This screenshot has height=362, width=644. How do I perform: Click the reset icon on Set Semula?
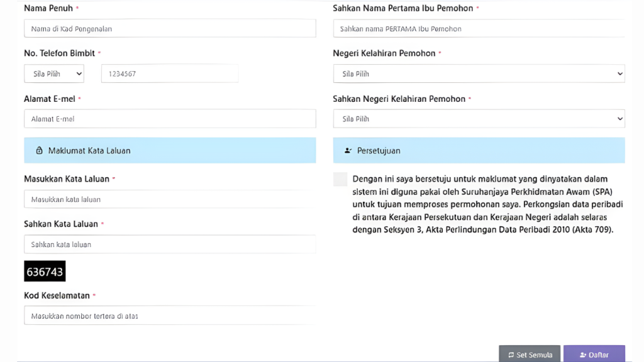coord(511,355)
